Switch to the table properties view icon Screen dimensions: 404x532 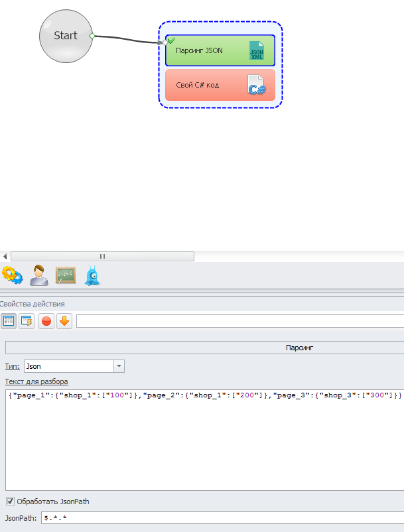[x=9, y=322]
